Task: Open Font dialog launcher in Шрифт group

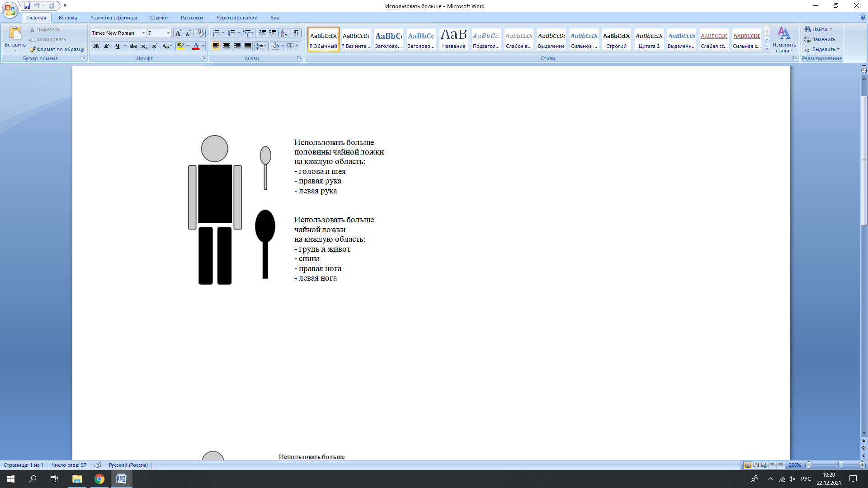Action: click(x=203, y=58)
